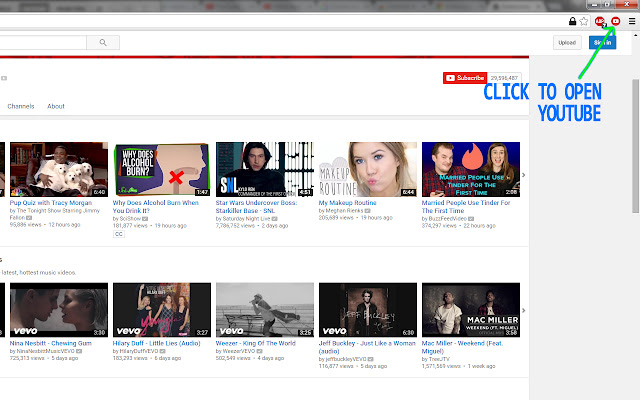Open the Chrome hamburger menu
The image size is (640, 400).
[x=632, y=21]
